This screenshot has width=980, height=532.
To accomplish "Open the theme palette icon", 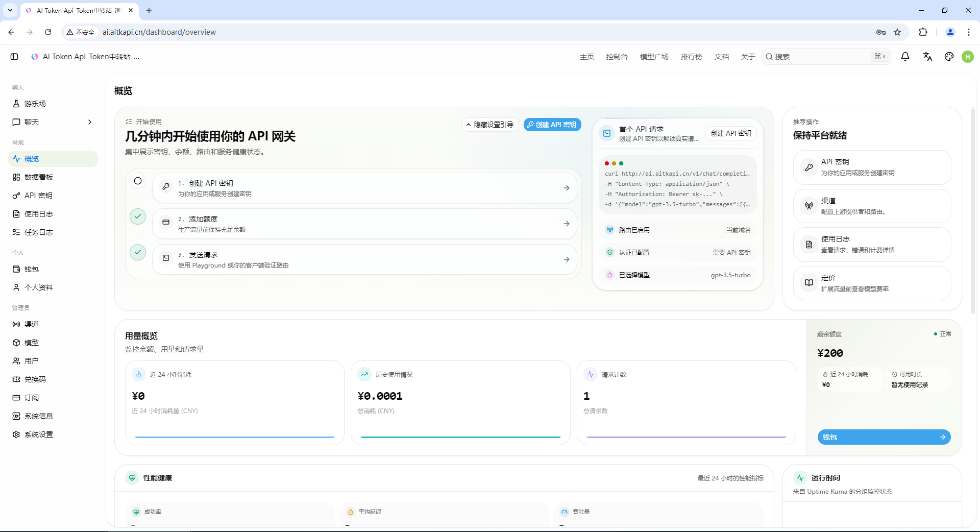I will 949,57.
